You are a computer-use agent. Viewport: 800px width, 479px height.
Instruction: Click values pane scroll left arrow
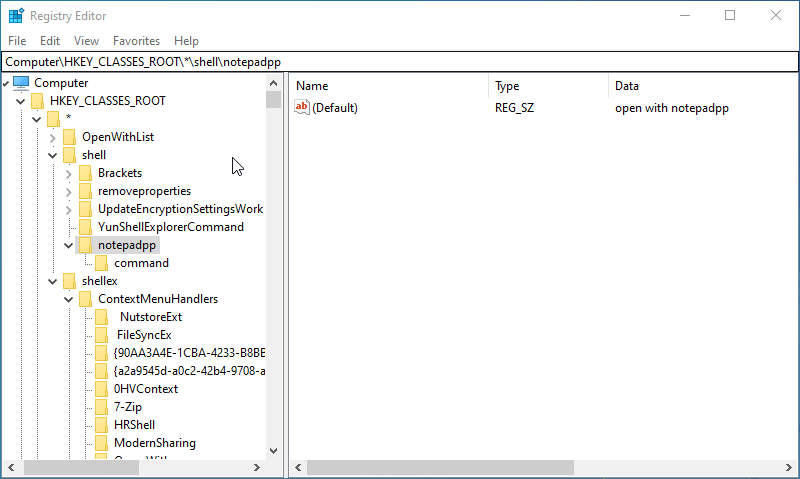point(298,467)
